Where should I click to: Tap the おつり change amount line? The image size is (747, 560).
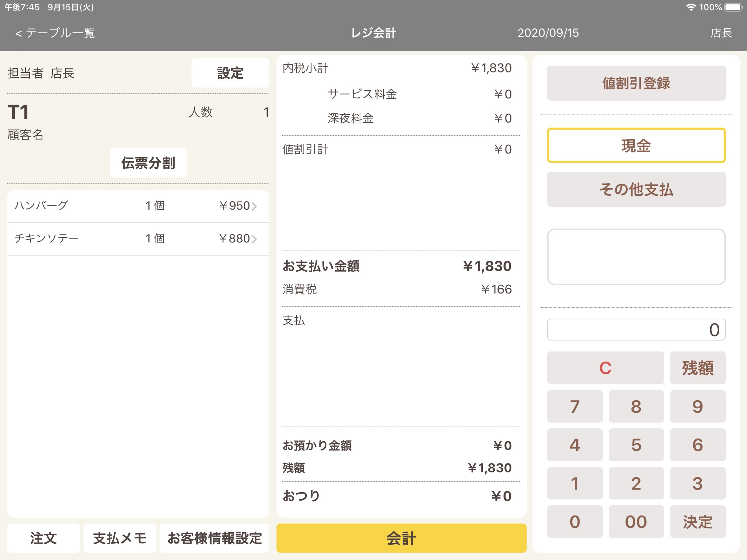[397, 496]
